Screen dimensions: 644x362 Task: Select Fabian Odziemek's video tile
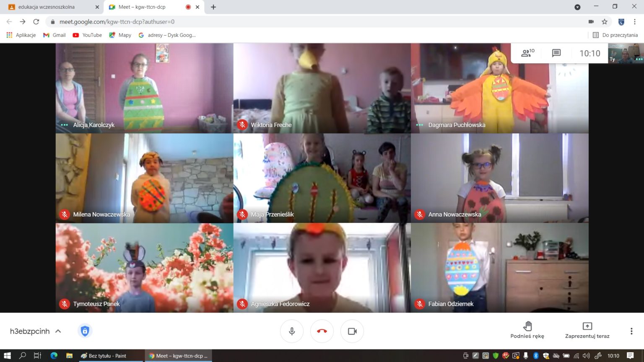pos(500,268)
